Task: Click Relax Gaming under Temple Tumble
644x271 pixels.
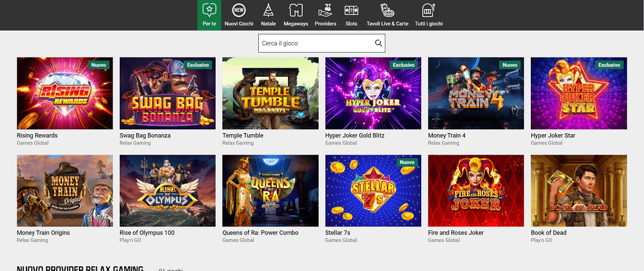Action: (x=238, y=143)
